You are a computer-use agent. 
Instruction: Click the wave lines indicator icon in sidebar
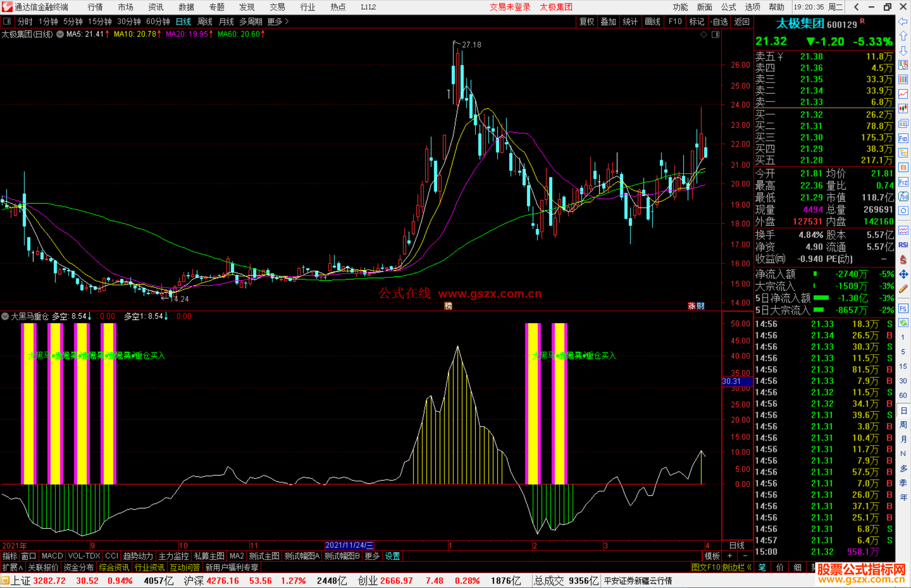tap(903, 230)
